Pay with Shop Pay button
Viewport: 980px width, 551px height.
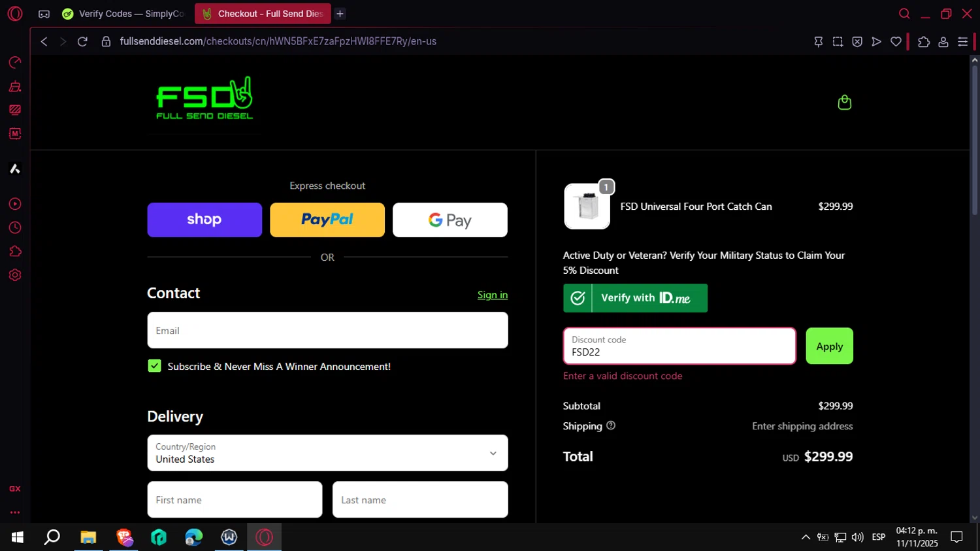(x=204, y=220)
